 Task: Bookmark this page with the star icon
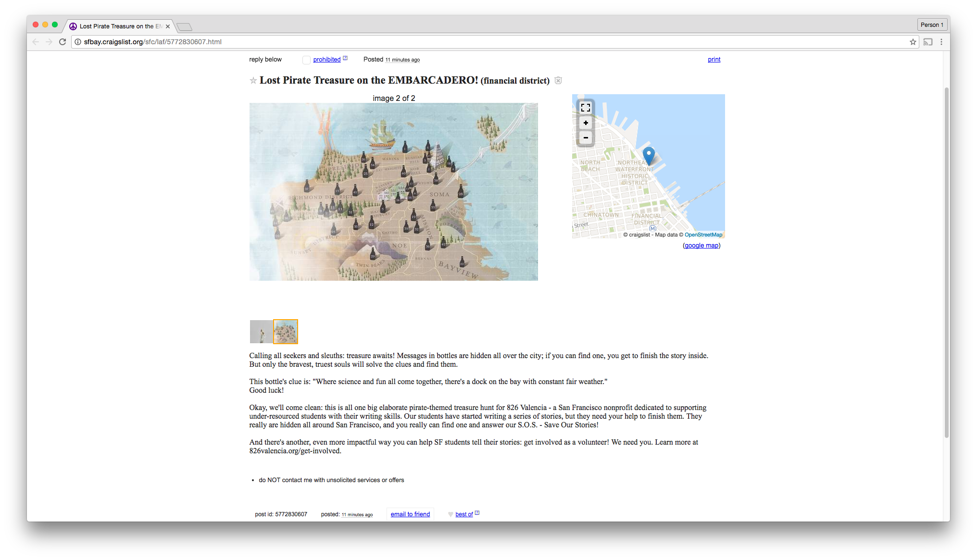(x=913, y=42)
